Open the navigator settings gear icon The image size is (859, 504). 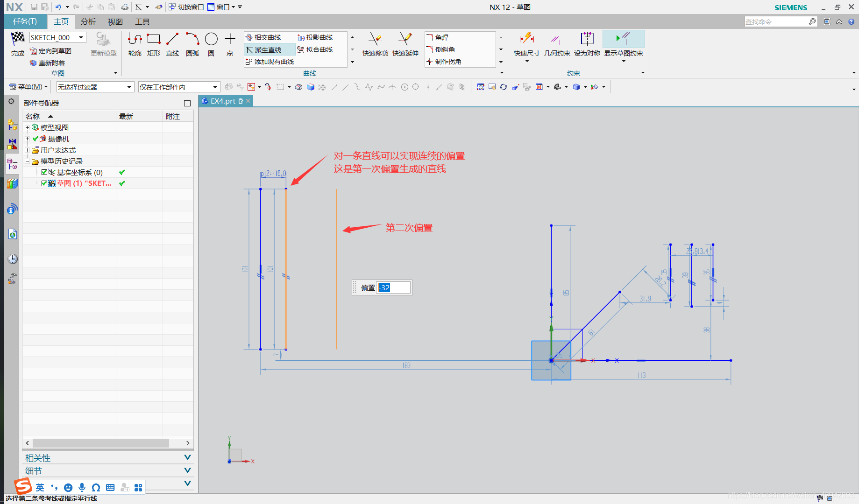point(11,102)
